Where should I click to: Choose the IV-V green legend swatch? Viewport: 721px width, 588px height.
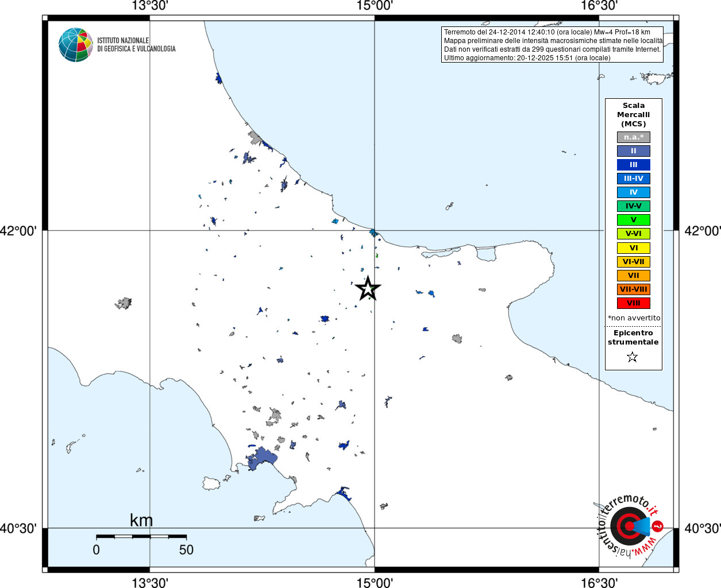point(633,206)
